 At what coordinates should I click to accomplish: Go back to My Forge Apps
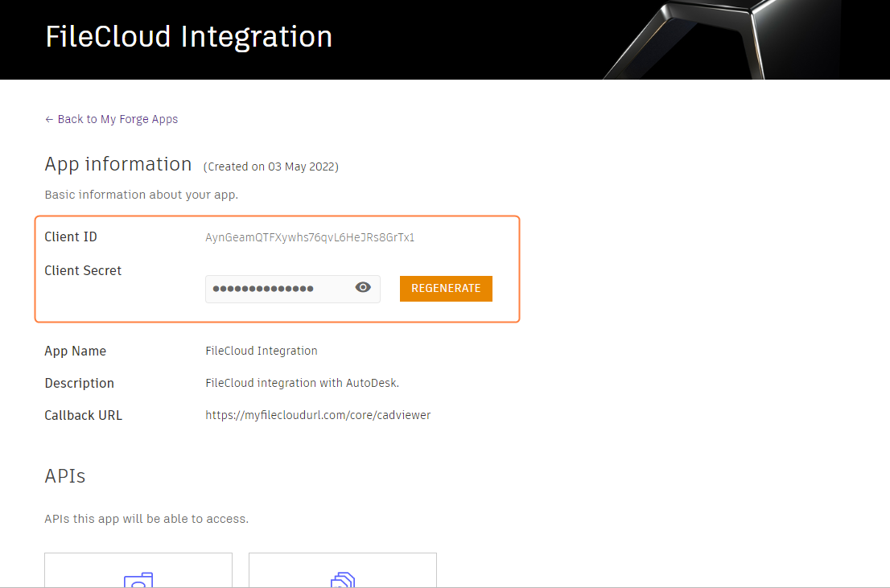(117, 119)
